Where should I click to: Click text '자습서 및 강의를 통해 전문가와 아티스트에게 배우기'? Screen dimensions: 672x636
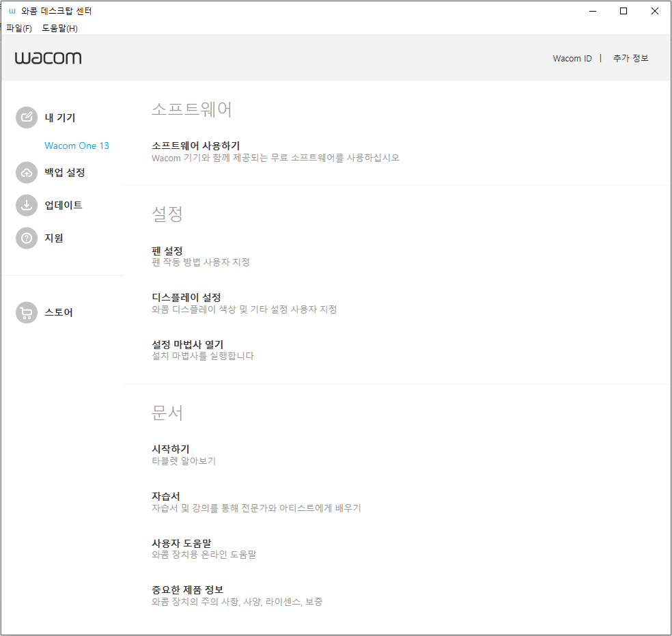click(256, 508)
